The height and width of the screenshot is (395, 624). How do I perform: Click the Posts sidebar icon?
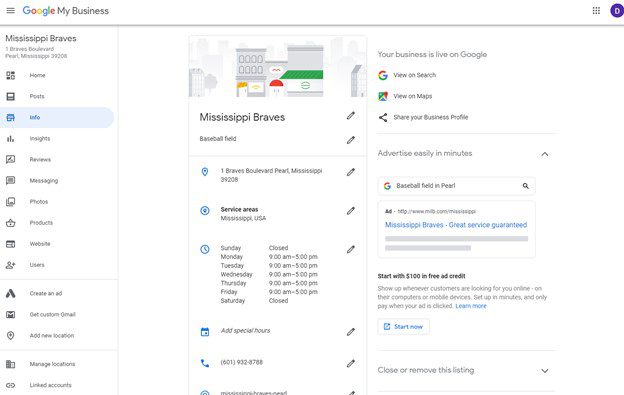(11, 96)
